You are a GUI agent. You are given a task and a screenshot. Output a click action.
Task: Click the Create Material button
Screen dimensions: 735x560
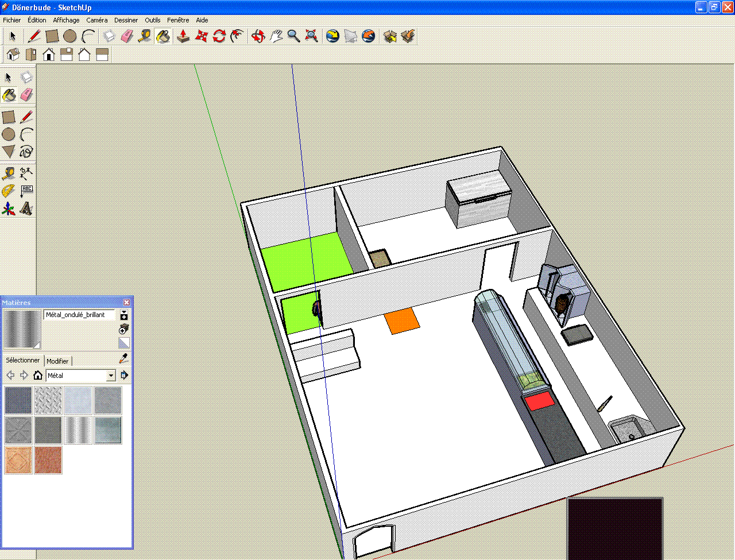click(x=124, y=329)
